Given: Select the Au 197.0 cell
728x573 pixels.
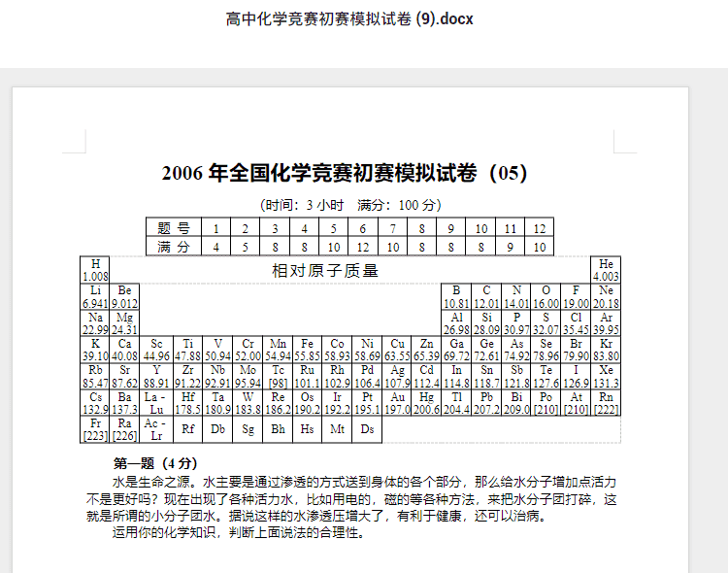Looking at the screenshot, I should (x=397, y=403).
